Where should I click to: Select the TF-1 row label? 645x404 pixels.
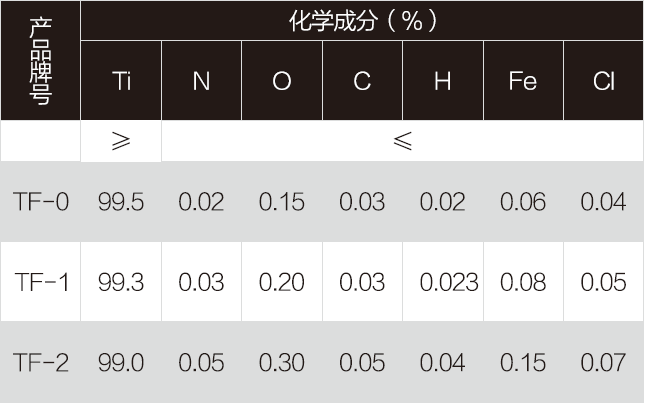(x=42, y=282)
